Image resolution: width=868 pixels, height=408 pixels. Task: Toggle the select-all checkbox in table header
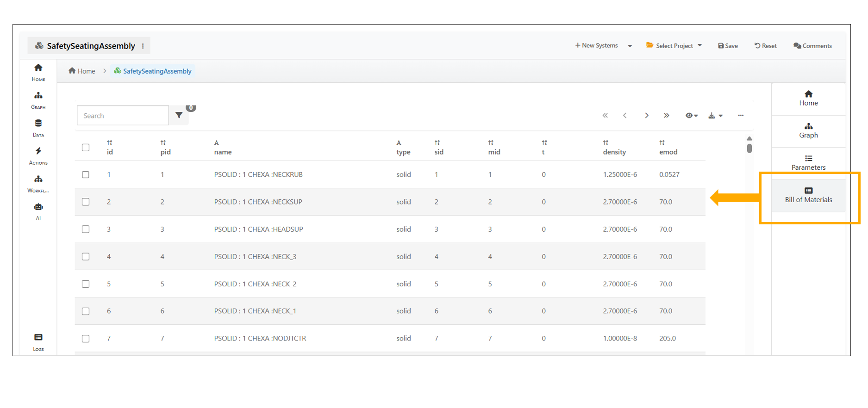(x=86, y=148)
